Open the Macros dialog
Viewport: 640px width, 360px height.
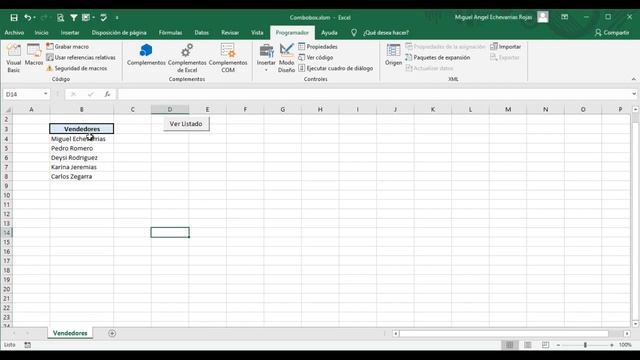point(33,55)
